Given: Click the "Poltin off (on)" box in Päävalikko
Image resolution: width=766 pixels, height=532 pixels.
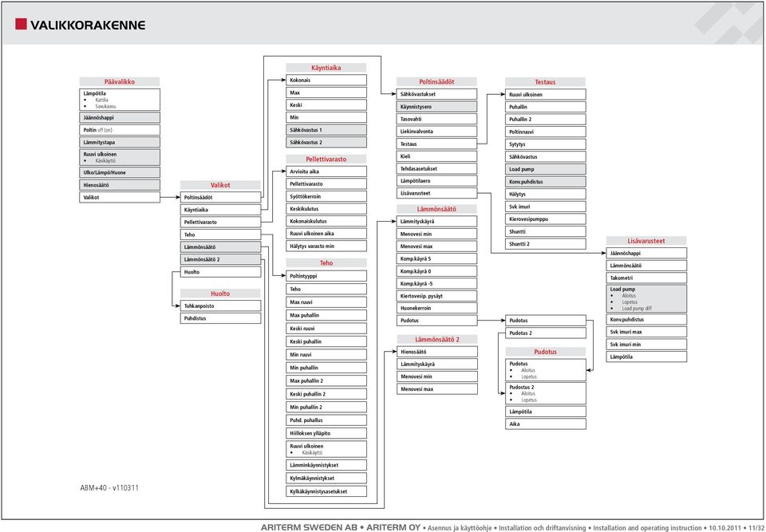Looking at the screenshot, I should click(x=120, y=130).
